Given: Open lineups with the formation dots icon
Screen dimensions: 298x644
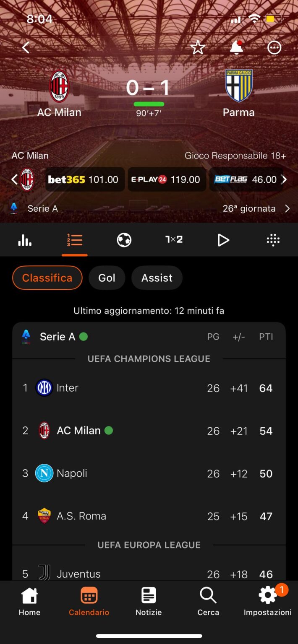Looking at the screenshot, I should point(273,239).
